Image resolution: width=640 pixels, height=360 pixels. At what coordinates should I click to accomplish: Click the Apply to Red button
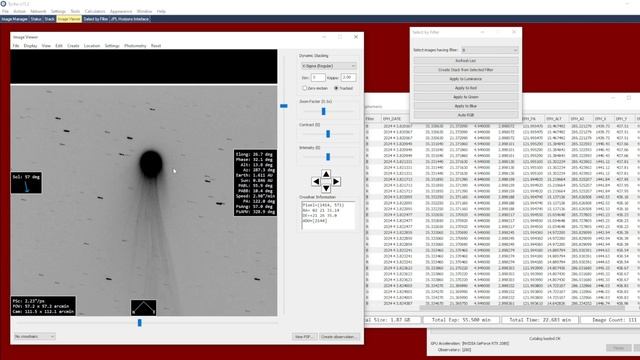pos(466,88)
